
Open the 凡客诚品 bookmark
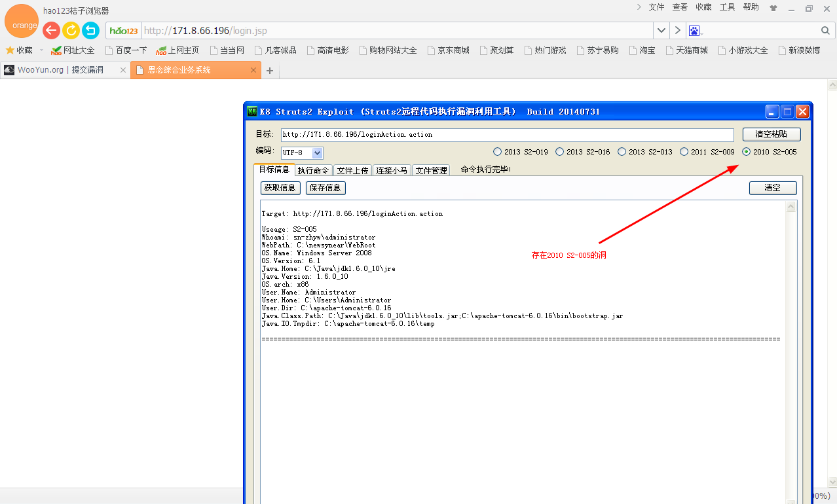coord(275,50)
